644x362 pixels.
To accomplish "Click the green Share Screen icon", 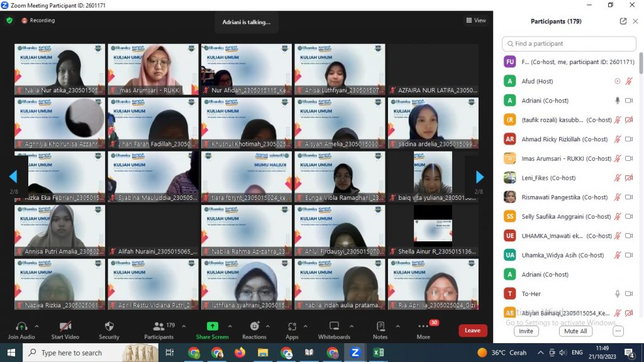I will point(213,326).
